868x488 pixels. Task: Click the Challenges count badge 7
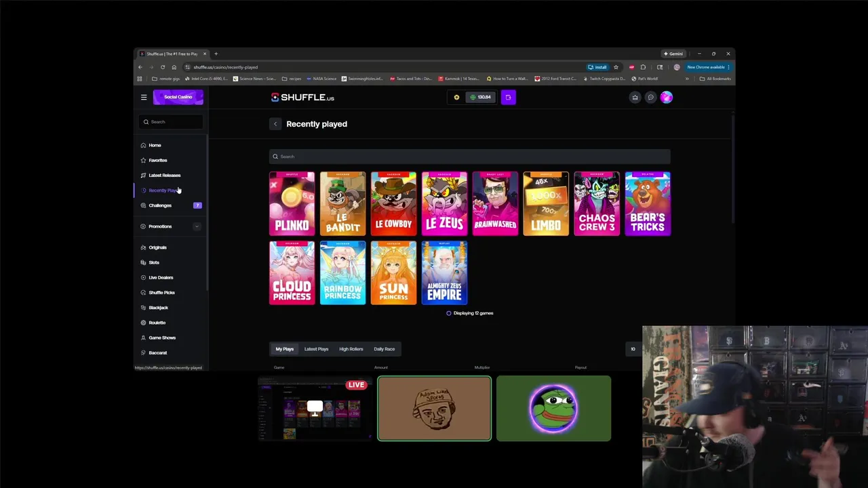click(x=197, y=205)
